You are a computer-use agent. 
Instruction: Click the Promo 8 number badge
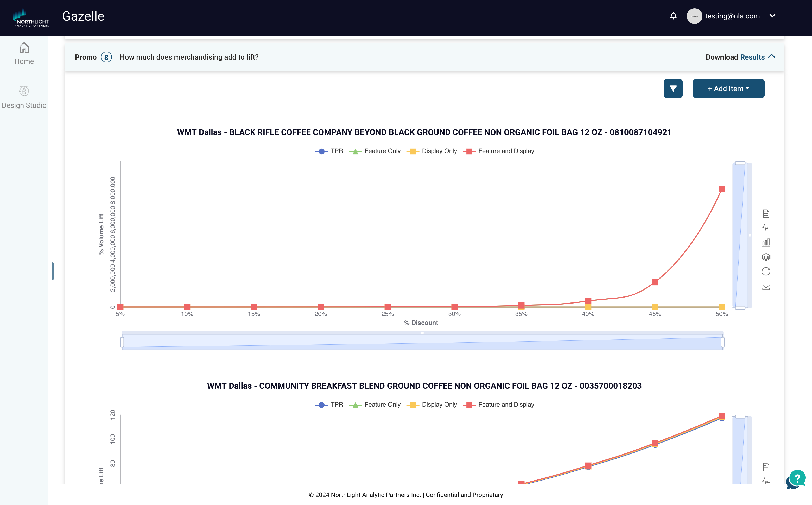(106, 57)
